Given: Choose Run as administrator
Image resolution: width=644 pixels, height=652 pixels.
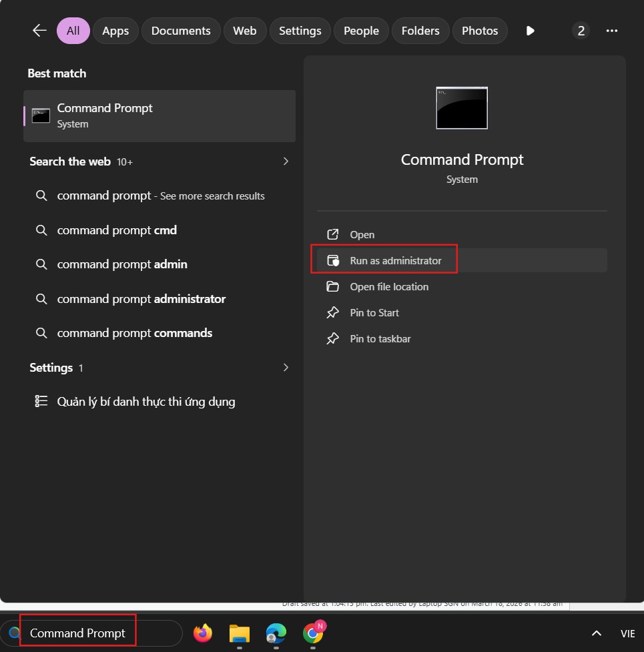Looking at the screenshot, I should pyautogui.click(x=395, y=261).
